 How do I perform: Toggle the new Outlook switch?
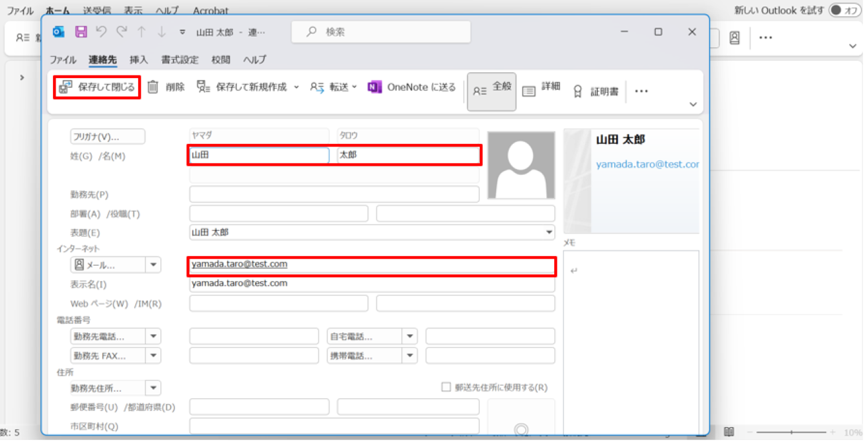click(x=843, y=10)
